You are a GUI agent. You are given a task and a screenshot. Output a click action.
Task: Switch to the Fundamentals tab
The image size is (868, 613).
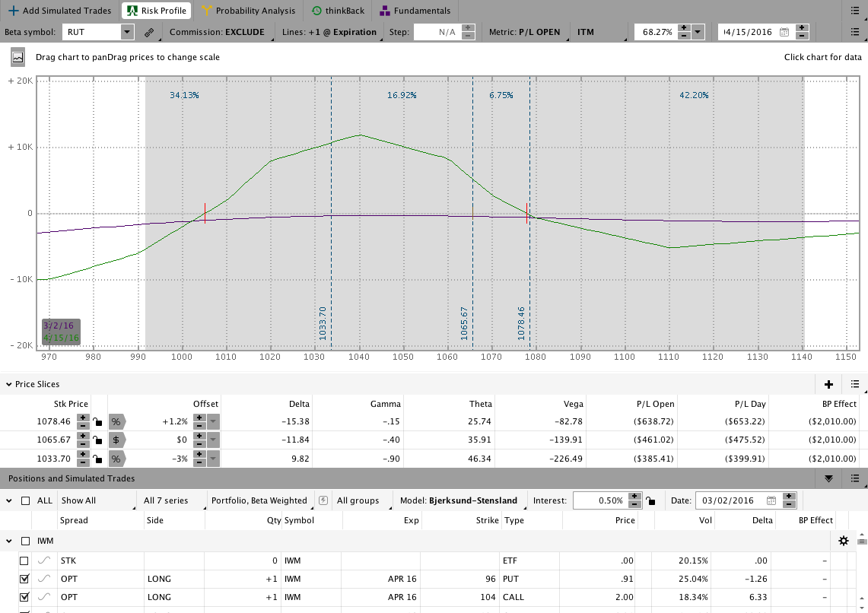[x=415, y=11]
